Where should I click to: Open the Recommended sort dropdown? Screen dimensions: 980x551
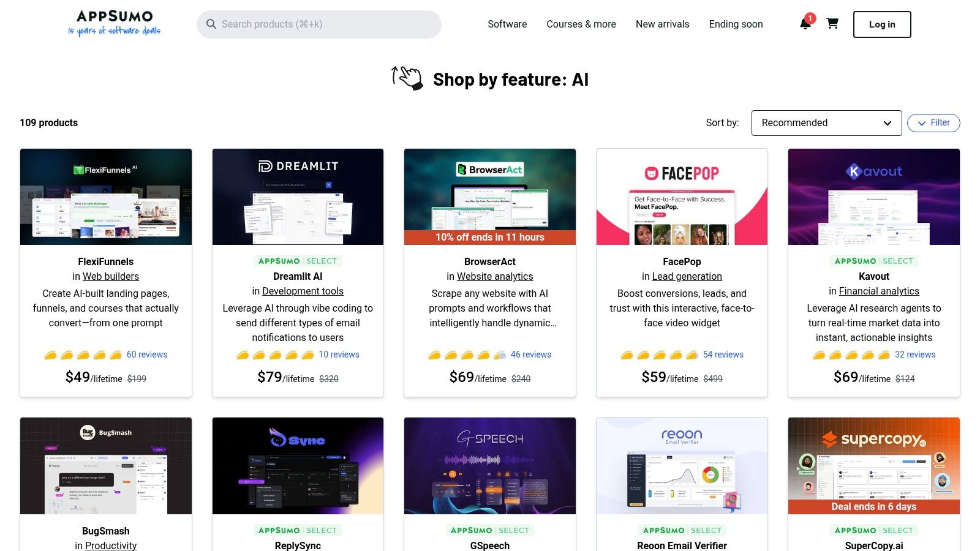[x=826, y=123]
